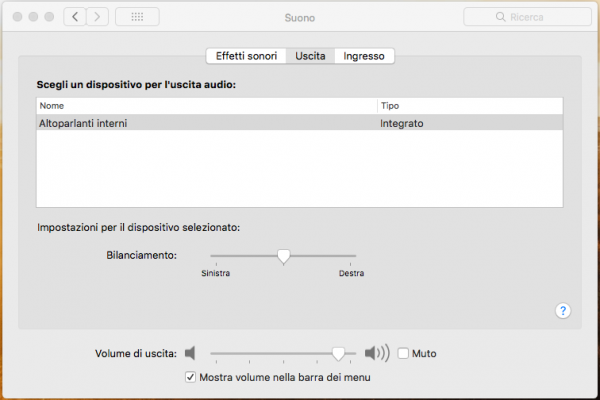Click the forward navigation arrow
600x400 pixels.
click(x=98, y=17)
